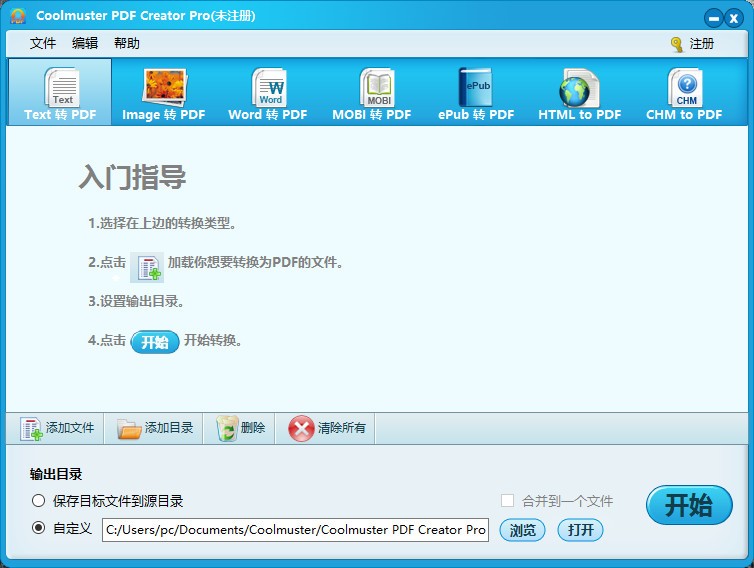
Task: Choose the Word 转 PDF converter
Action: click(268, 92)
